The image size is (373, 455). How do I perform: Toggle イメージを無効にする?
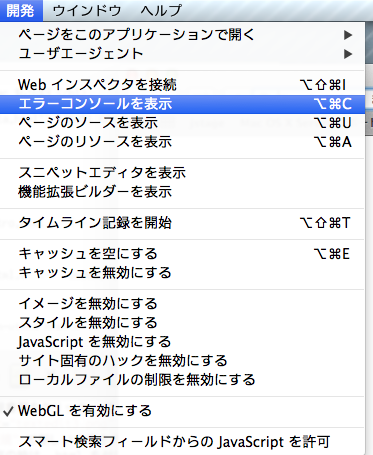(182, 304)
